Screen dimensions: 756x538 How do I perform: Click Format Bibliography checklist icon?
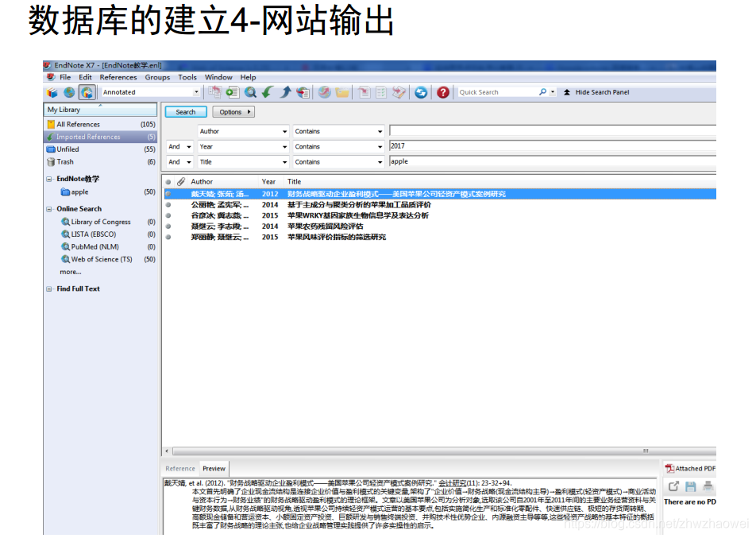pyautogui.click(x=381, y=92)
